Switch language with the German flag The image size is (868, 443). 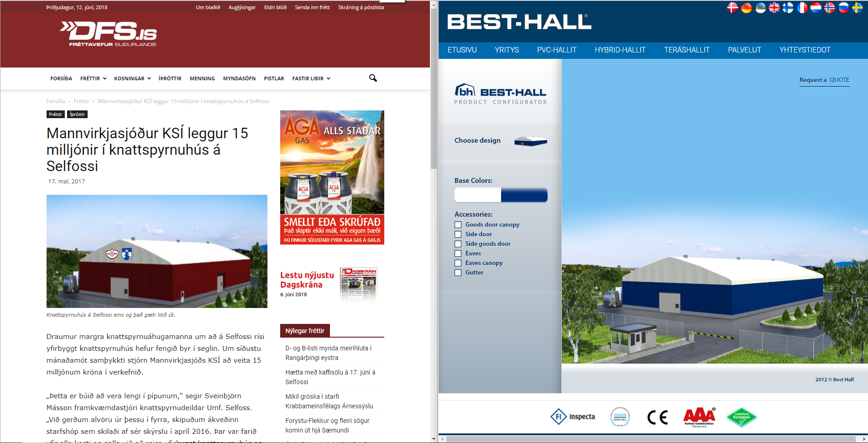pyautogui.click(x=746, y=8)
